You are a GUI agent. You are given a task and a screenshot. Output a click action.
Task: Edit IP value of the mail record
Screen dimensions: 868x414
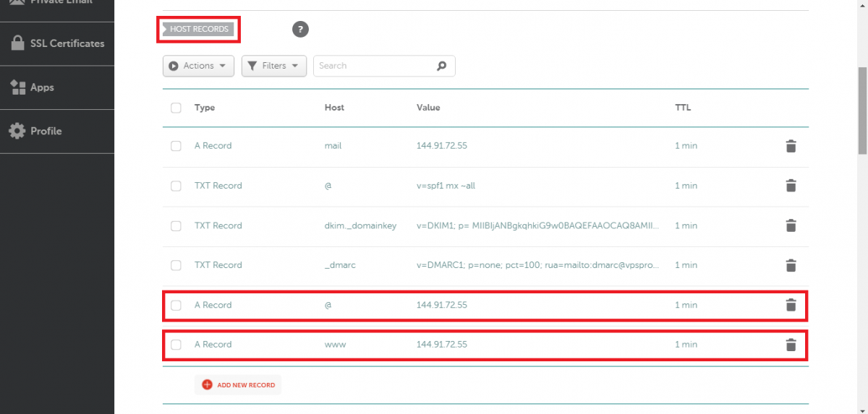[x=442, y=146]
